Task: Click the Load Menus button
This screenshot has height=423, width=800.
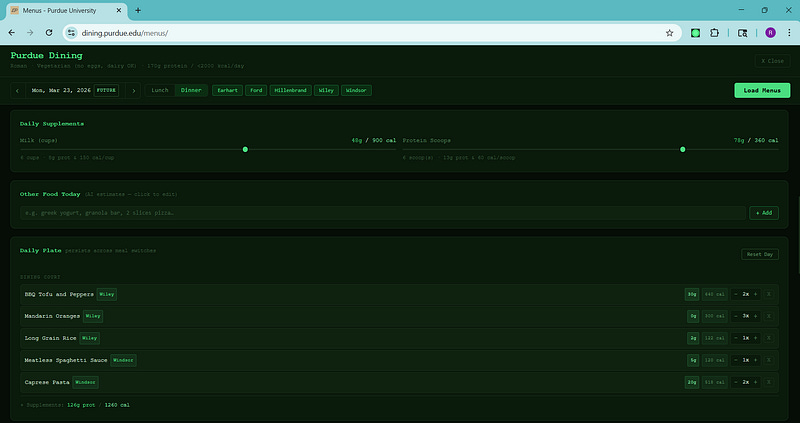Action: (762, 90)
